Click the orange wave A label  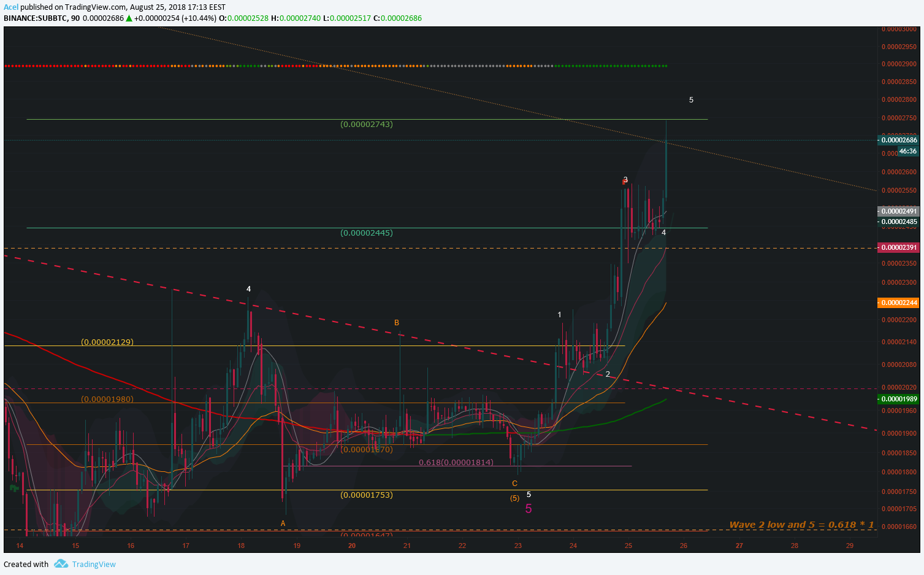(283, 523)
